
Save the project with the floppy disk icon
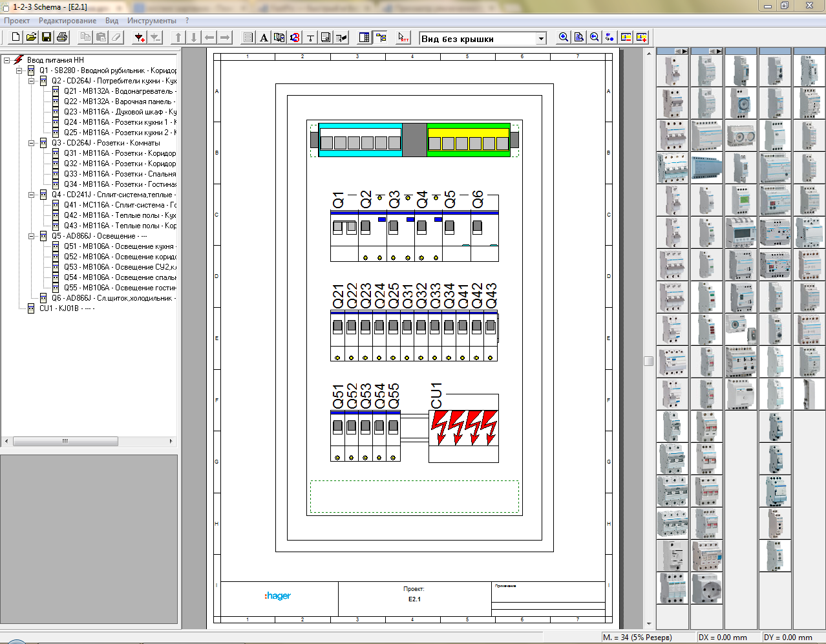coord(47,38)
